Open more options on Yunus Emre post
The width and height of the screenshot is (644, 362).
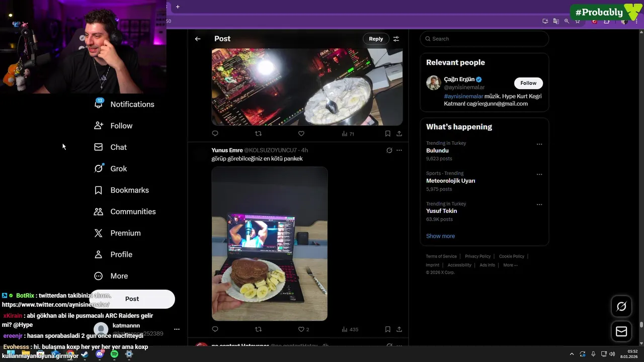[x=399, y=150]
